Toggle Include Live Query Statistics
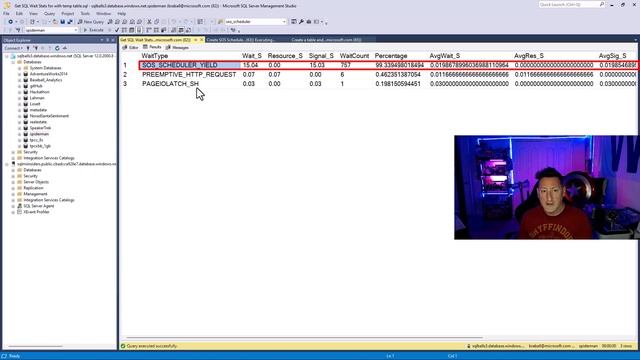This screenshot has width=640, height=360. tap(156, 30)
